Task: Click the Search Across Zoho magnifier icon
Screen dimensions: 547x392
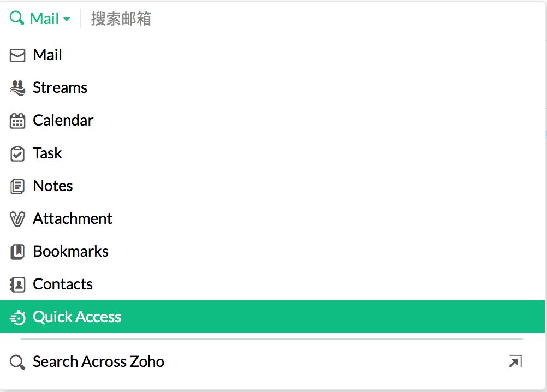Action: [17, 362]
